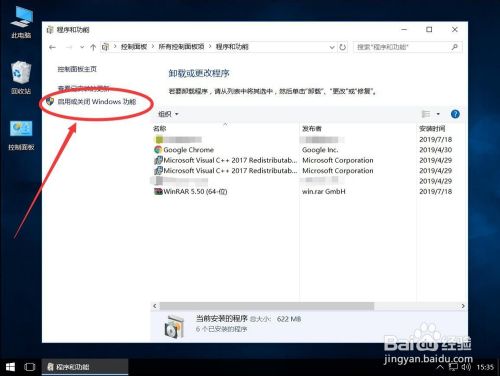Viewport: 500px width, 376px height.
Task: Select the first Microsoft Visual C++ 2017 entry
Action: [308, 160]
